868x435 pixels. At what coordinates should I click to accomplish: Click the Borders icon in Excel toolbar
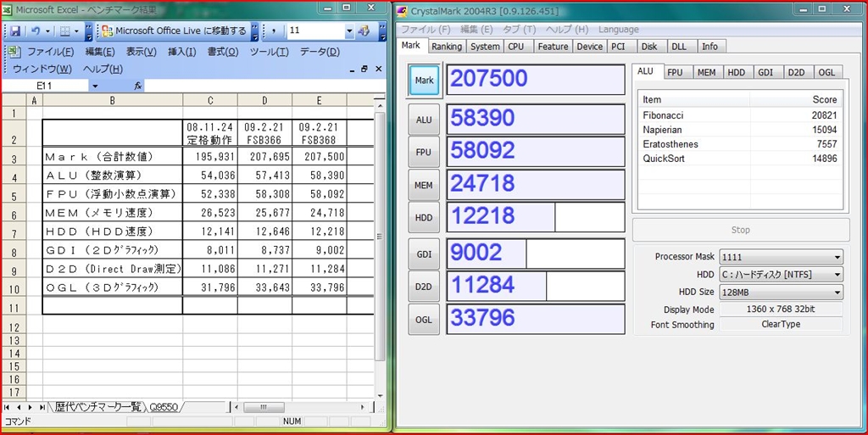[65, 31]
